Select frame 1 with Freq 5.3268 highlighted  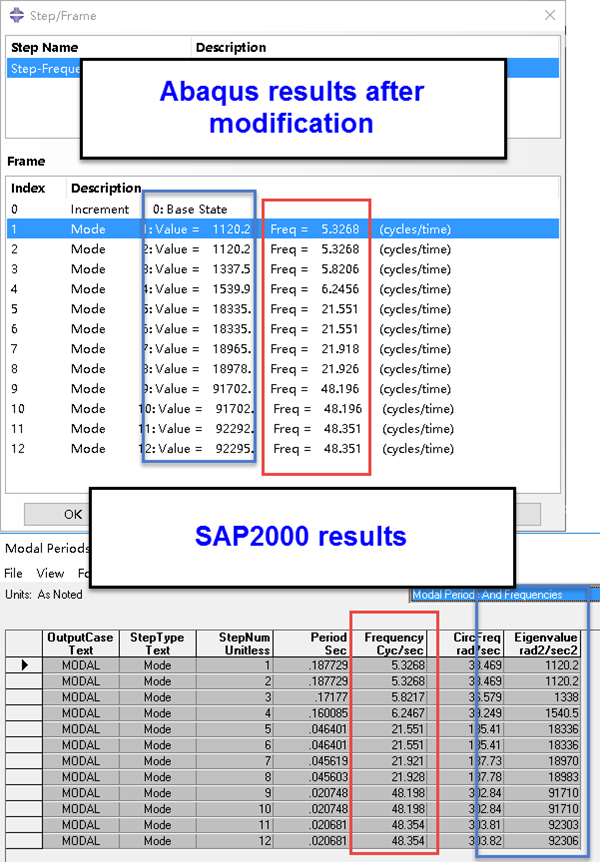pos(283,229)
